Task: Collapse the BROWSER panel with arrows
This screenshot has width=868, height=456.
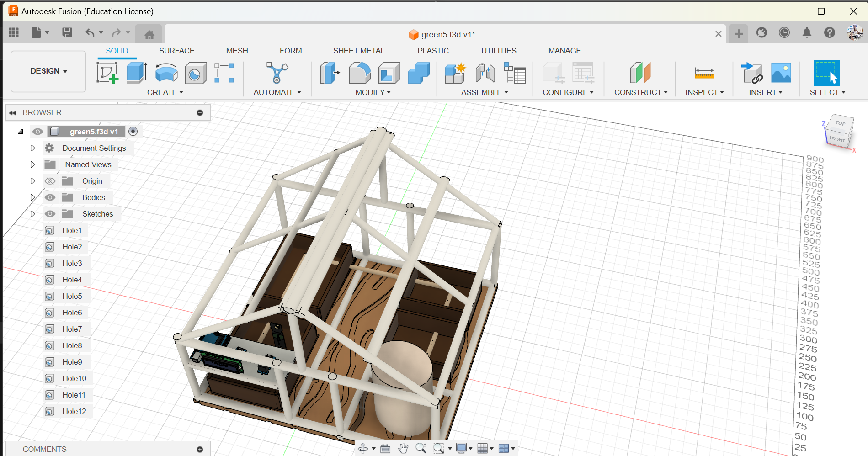Action: 13,112
